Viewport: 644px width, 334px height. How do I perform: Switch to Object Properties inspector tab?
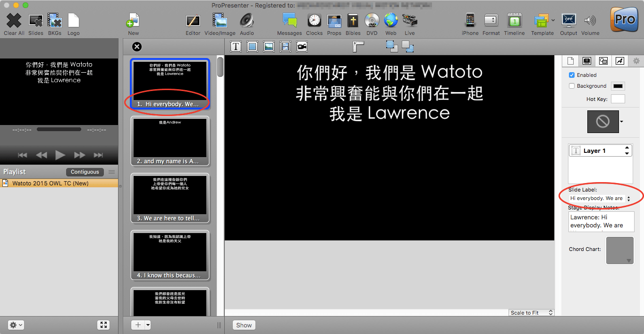click(x=603, y=61)
